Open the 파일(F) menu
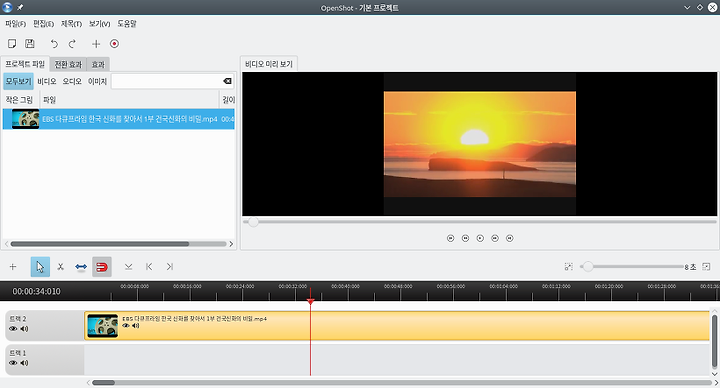This screenshot has height=388, width=720. pos(15,23)
